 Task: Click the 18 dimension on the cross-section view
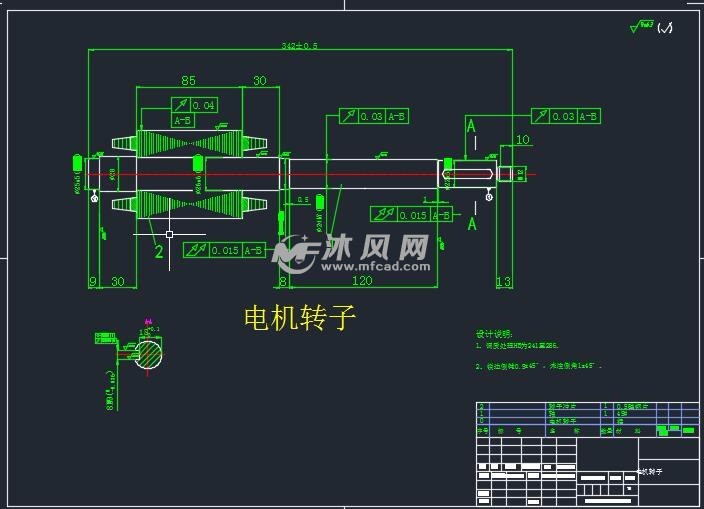click(144, 332)
